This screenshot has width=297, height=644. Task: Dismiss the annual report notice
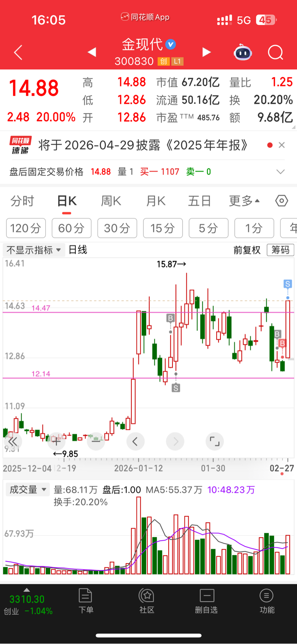tap(282, 145)
